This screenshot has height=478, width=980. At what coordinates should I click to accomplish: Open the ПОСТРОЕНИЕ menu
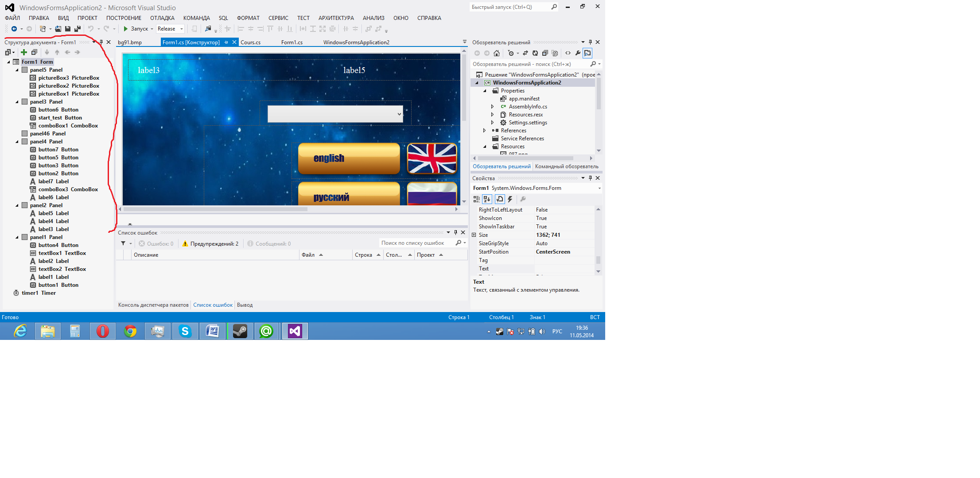124,18
